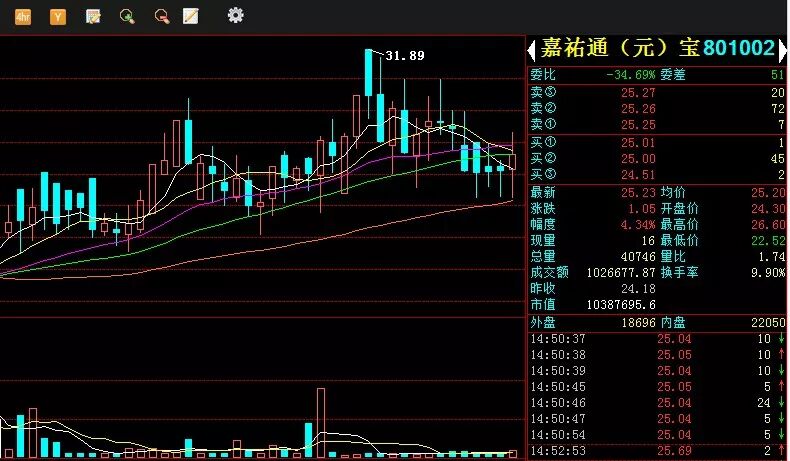Select the 14:50:46 trade tick row
Image resolution: width=790 pixels, height=461 pixels.
(x=657, y=403)
